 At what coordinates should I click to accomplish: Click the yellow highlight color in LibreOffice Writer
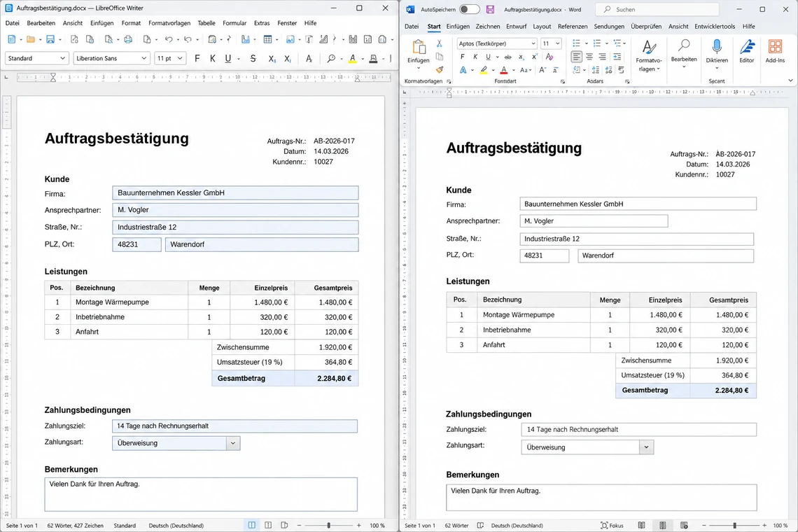pyautogui.click(x=352, y=59)
